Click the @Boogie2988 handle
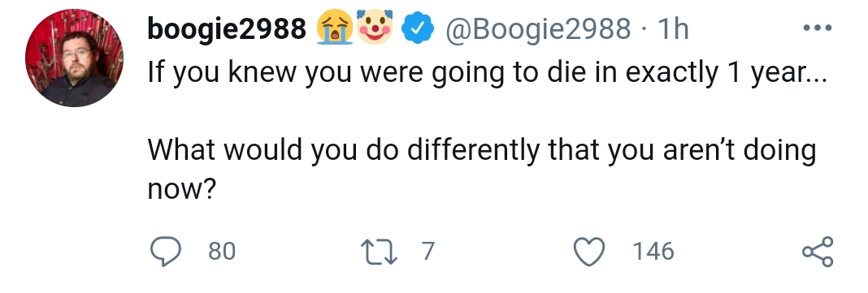Screen dimensions: 868x293 [537, 28]
